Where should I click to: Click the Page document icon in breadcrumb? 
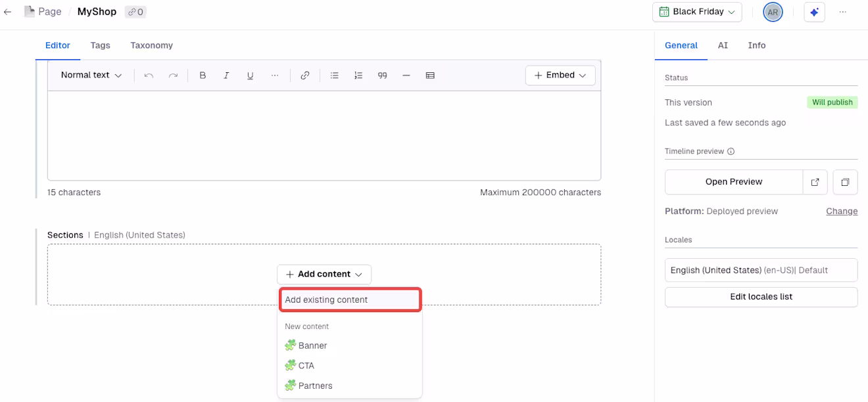(x=30, y=12)
